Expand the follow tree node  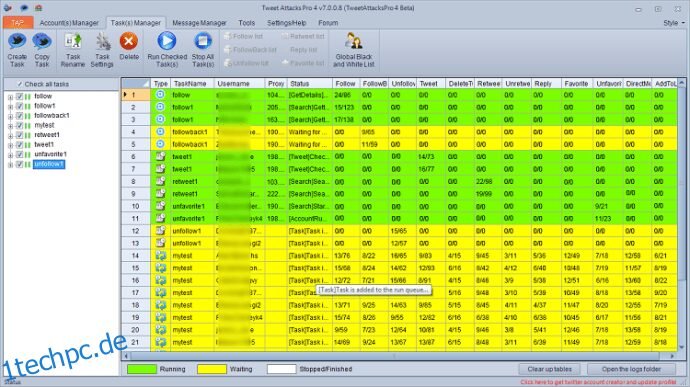coord(10,96)
